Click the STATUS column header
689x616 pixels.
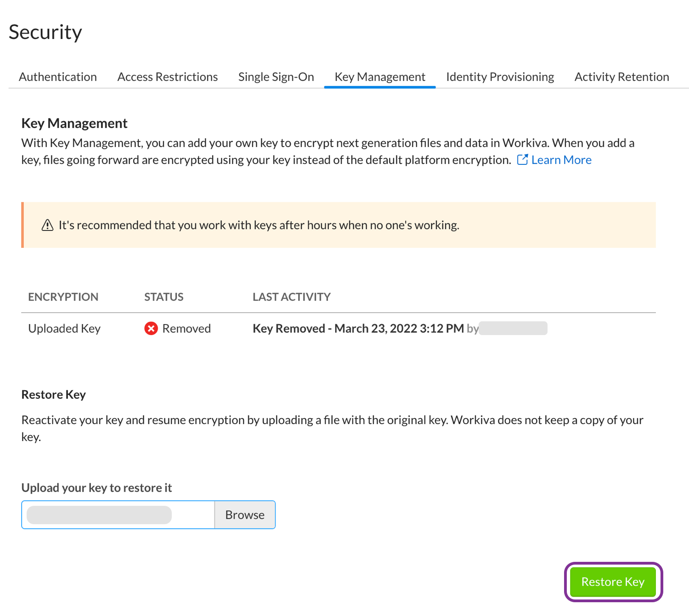[164, 297]
